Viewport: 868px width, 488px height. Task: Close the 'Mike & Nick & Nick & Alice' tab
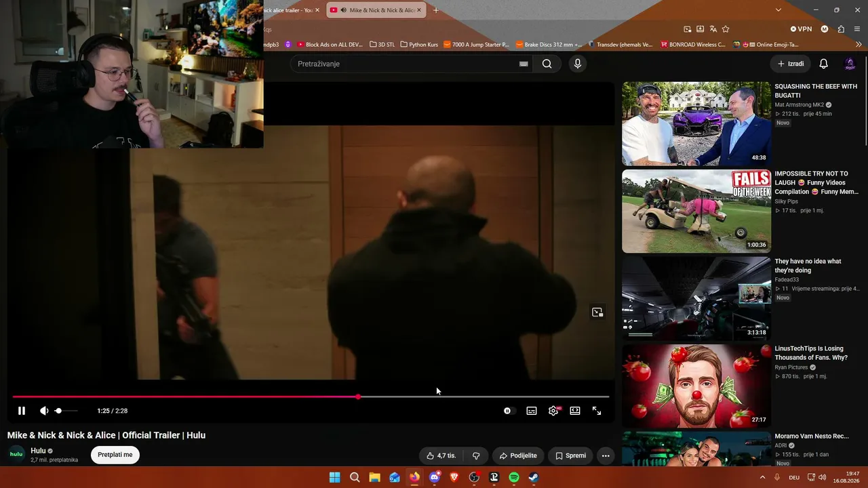point(419,10)
